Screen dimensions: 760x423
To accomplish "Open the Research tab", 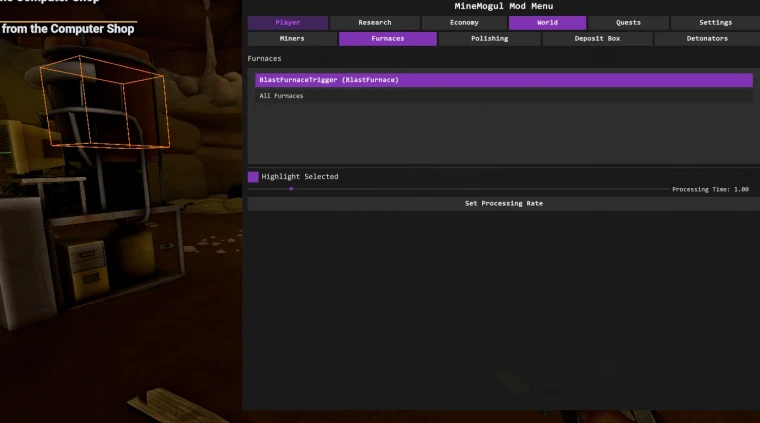I will [375, 23].
